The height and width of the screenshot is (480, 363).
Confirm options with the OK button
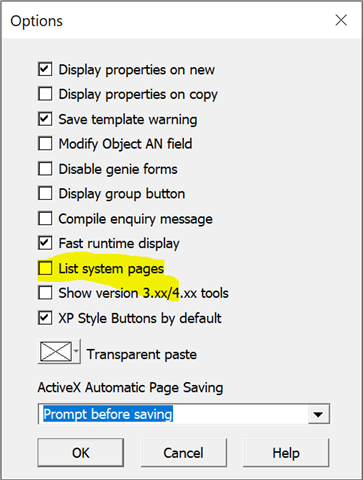81,453
